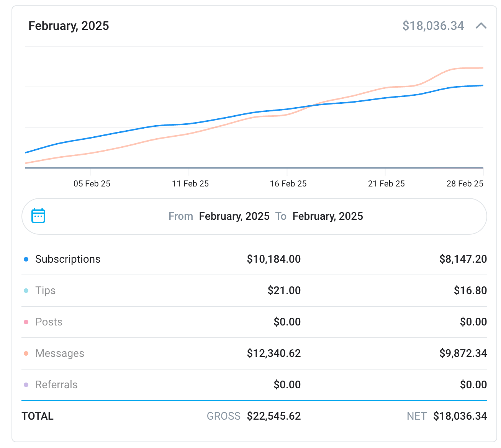The width and height of the screenshot is (501, 448).
Task: Open the To February, 2025 date picker
Action: (327, 216)
